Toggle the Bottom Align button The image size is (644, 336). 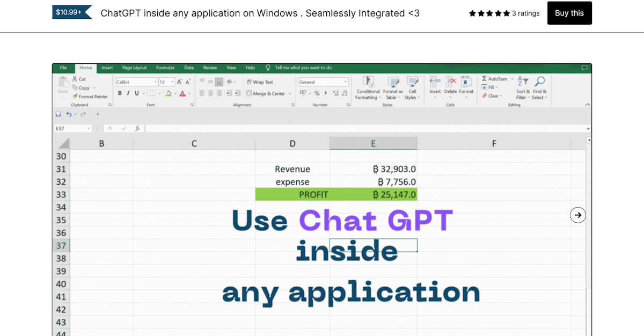click(219, 82)
